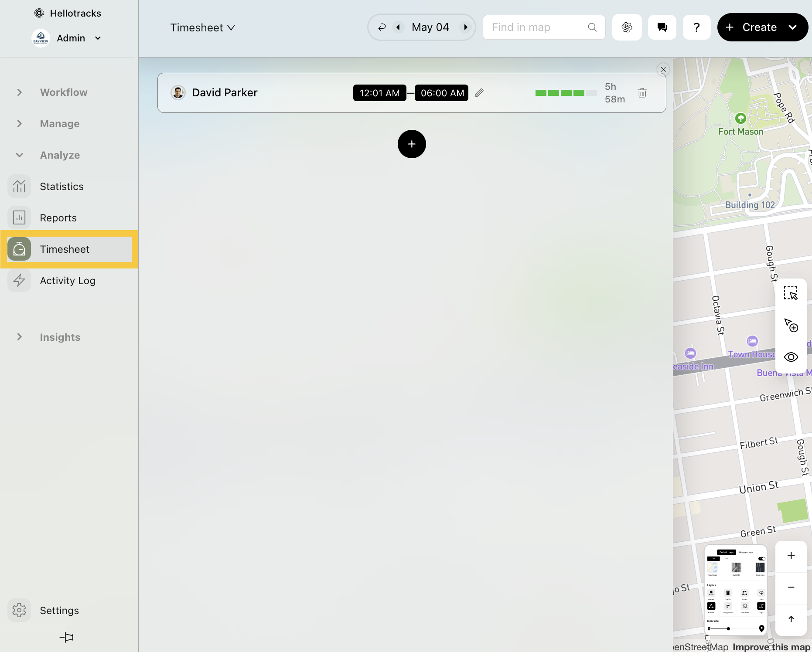Image resolution: width=812 pixels, height=652 pixels.
Task: Select the 2D map mode
Action: (713, 559)
